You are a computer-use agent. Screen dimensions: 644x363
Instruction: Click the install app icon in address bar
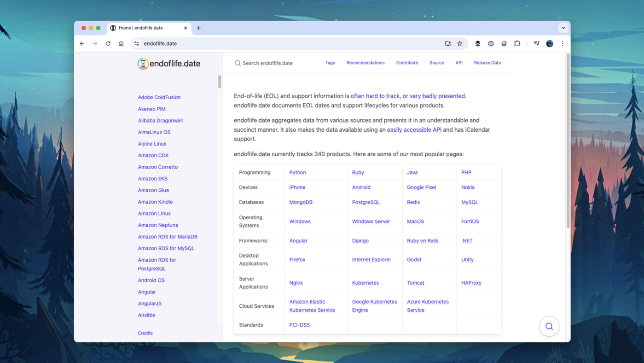click(447, 43)
